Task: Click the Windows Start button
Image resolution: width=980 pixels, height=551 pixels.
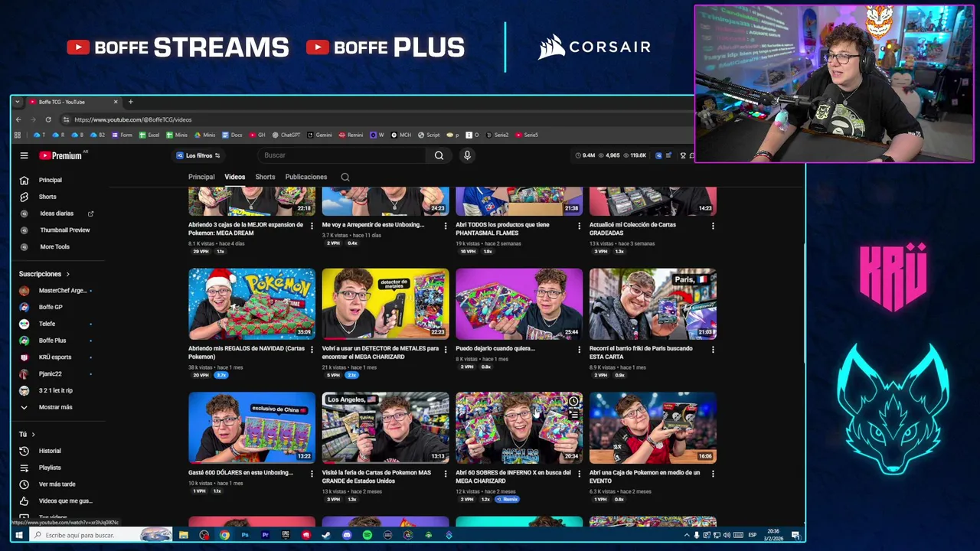Action: tap(18, 535)
